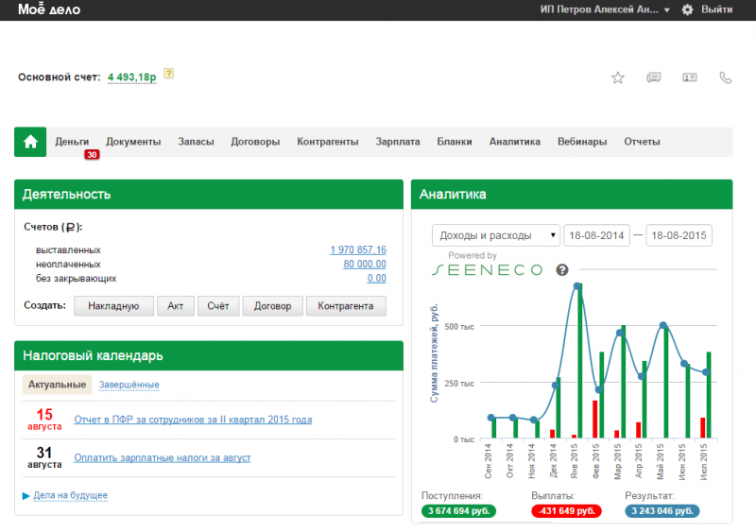Open the Доходы и расходы dropdown
Screen dimensions: 756x532
tap(495, 235)
